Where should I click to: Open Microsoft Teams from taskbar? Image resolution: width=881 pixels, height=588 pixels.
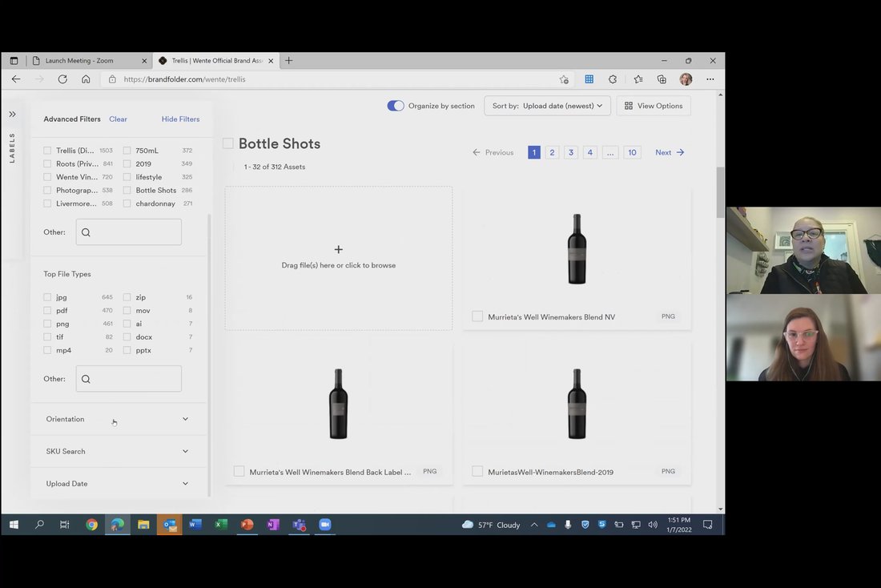click(x=299, y=525)
